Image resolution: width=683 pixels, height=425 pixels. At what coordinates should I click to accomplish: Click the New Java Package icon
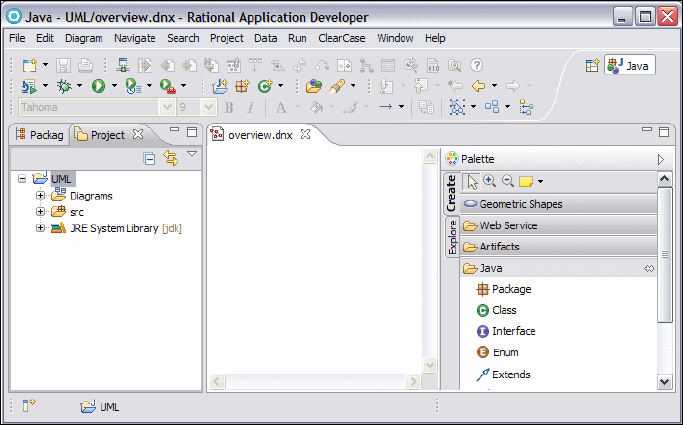click(242, 86)
